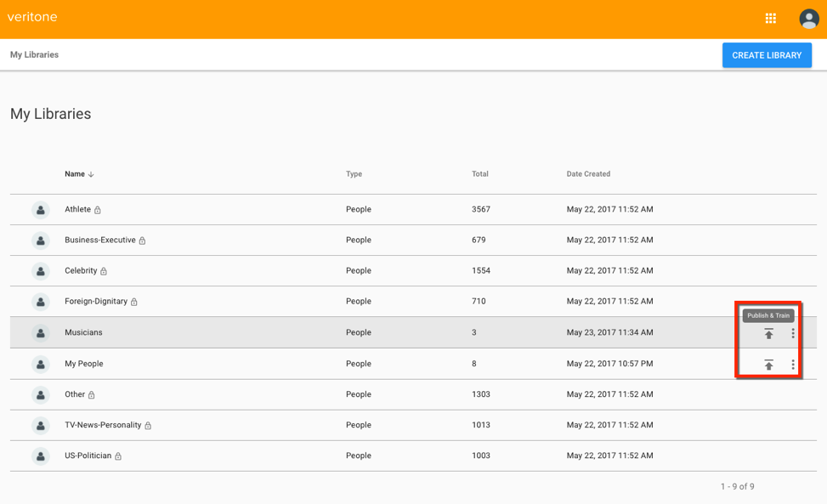
Task: Click the Publish & Train tooltip label
Action: click(768, 314)
